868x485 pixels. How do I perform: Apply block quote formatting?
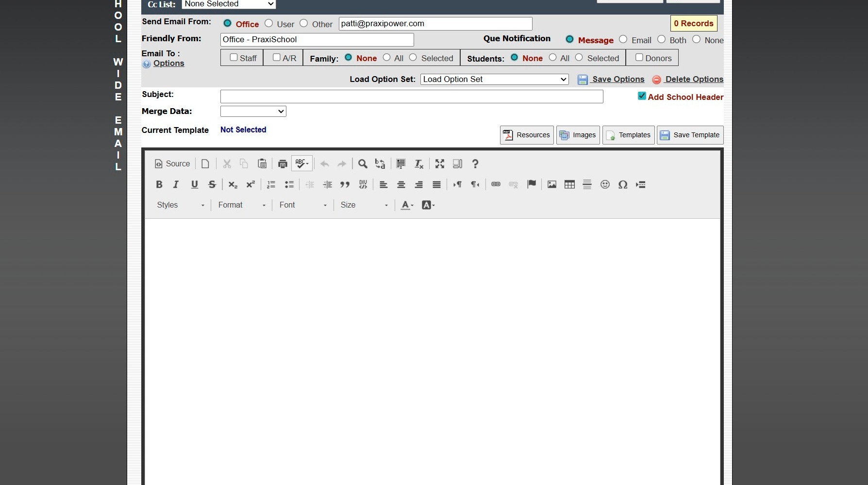click(345, 184)
